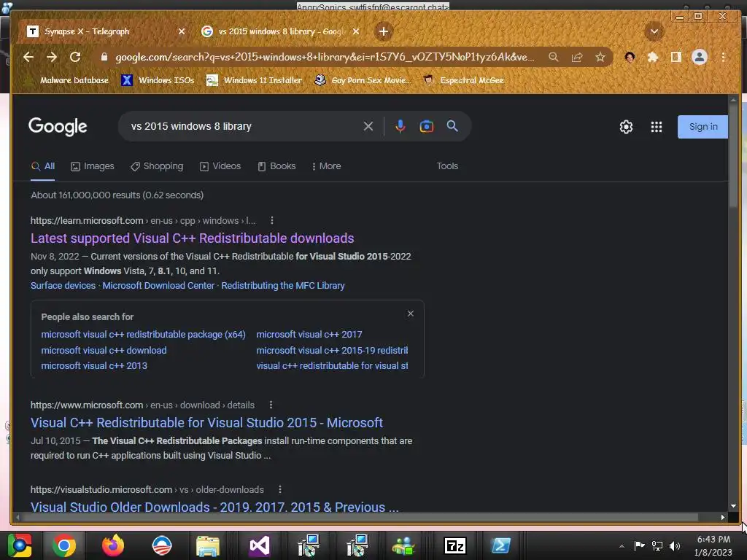Open the Chrome three-dot menu
The image size is (747, 560).
723,57
